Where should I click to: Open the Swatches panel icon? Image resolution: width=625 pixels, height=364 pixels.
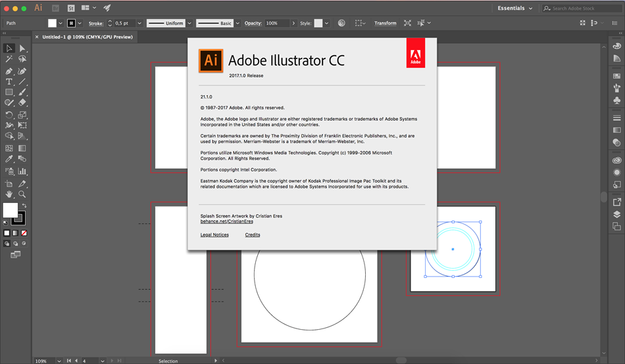tap(616, 76)
